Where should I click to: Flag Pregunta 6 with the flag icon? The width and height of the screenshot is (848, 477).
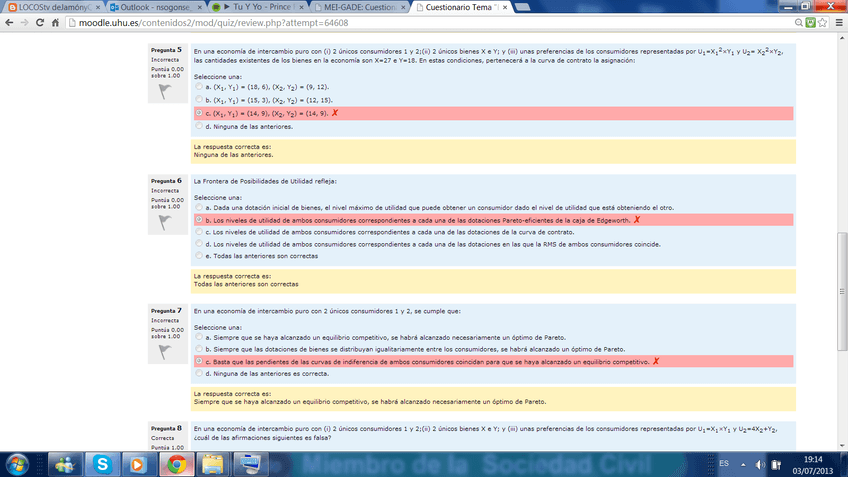165,222
